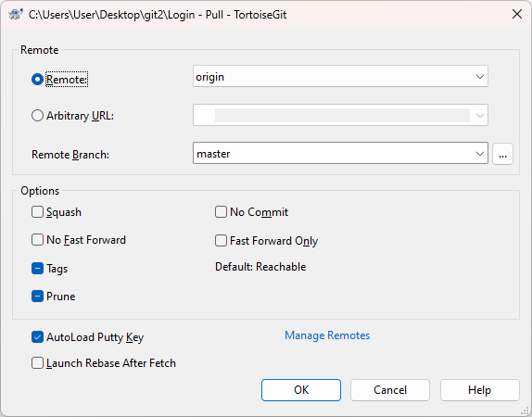Click the Default: Reachable text

point(260,267)
